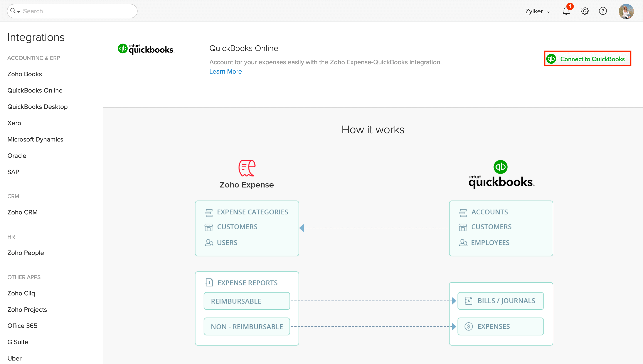Click the Users people icon
This screenshot has height=364, width=643.
coord(209,243)
